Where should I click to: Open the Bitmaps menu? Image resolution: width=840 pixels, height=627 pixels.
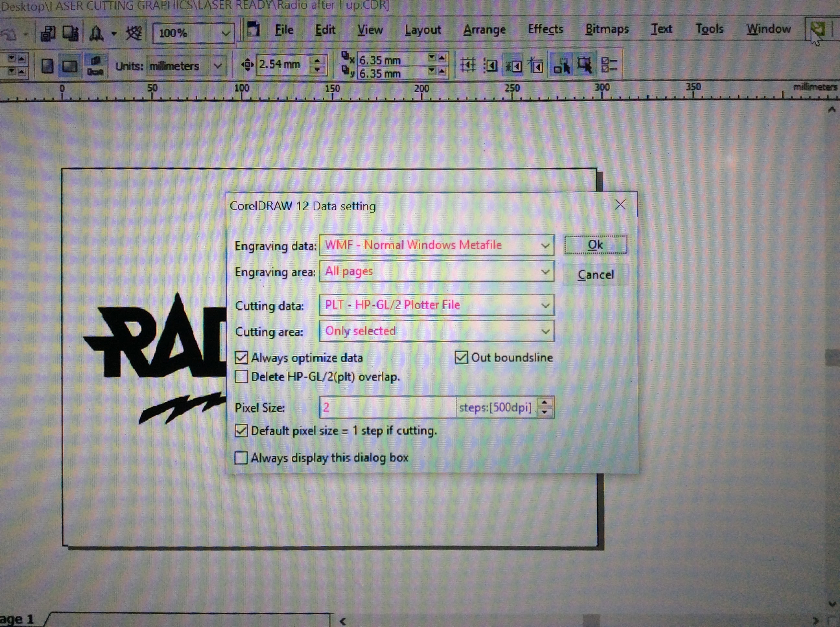607,29
